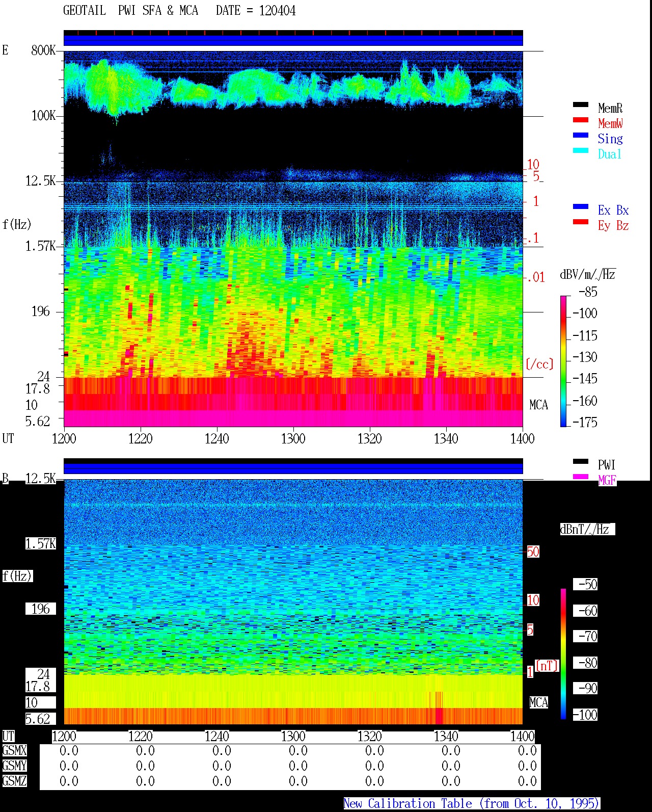Click the -70 magnetic color scale value
652x812 pixels.
tap(585, 636)
